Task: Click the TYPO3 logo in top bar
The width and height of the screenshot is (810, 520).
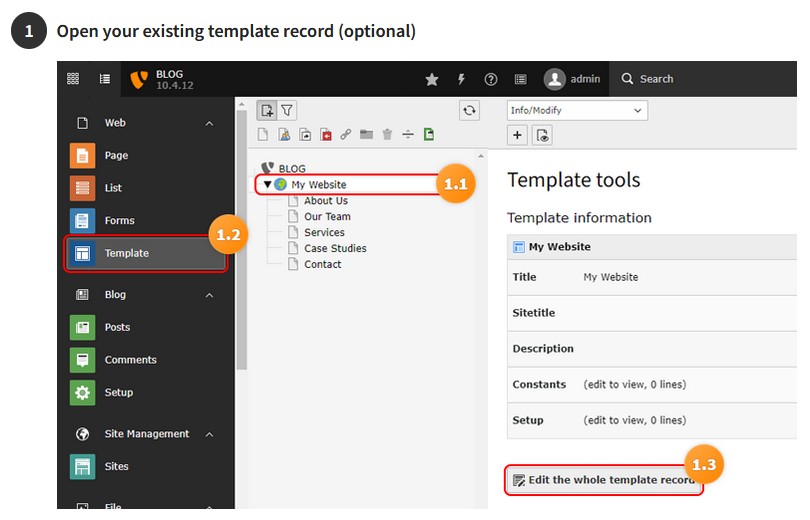Action: click(138, 79)
